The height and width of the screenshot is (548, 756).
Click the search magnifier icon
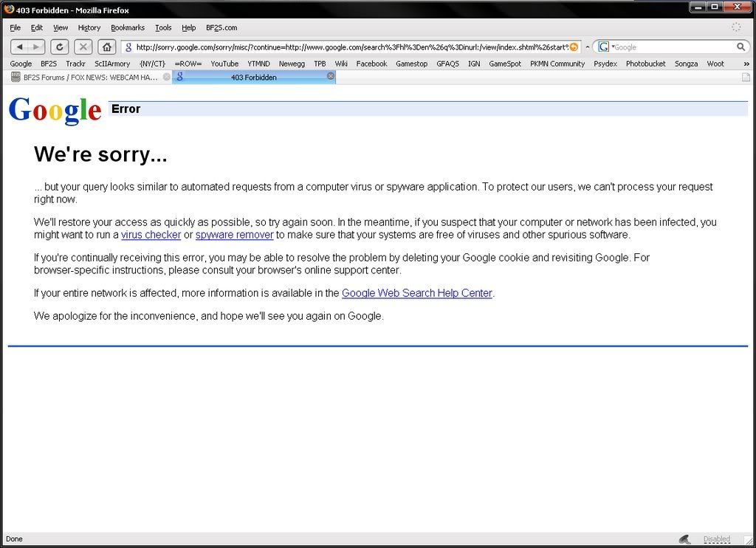[740, 47]
